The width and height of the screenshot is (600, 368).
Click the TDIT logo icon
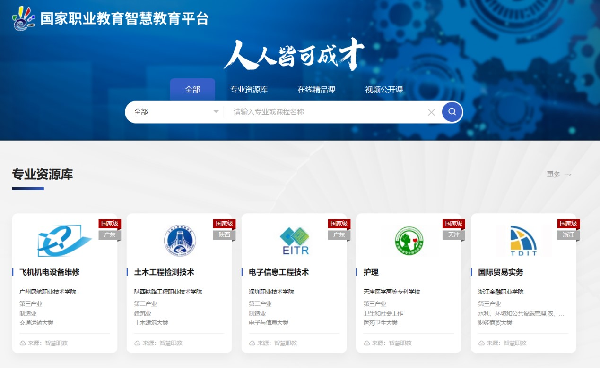(523, 241)
